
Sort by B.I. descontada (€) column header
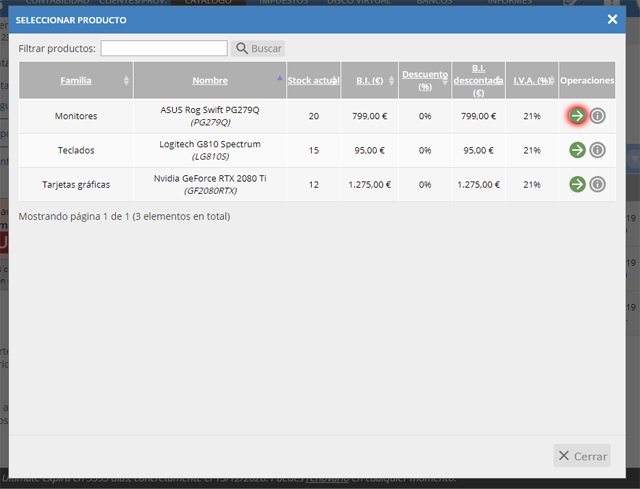click(478, 80)
